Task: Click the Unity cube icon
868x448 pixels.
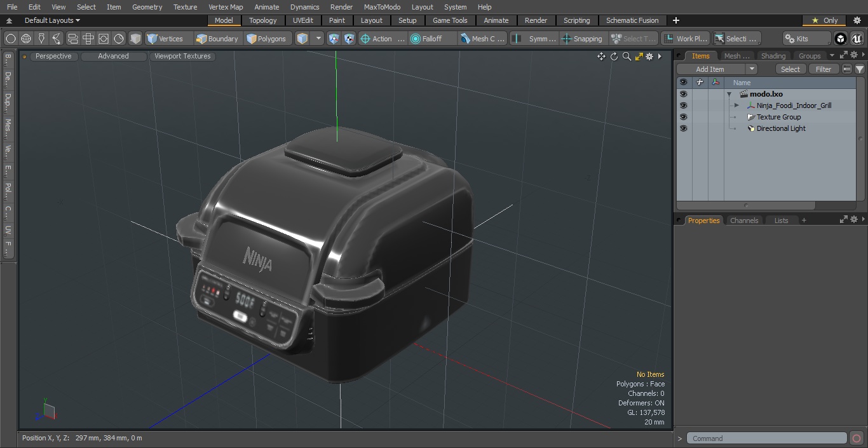Action: 841,39
